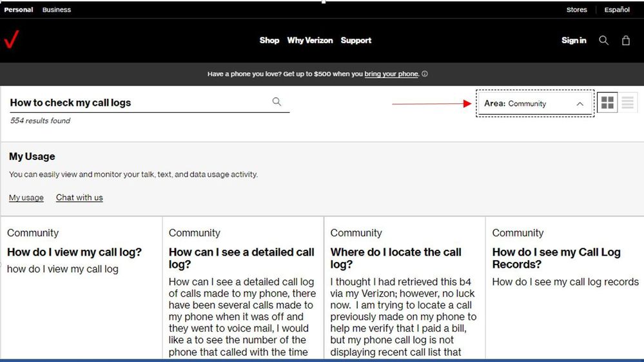Switch to grid view layout
This screenshot has height=362, width=644.
coord(607,103)
